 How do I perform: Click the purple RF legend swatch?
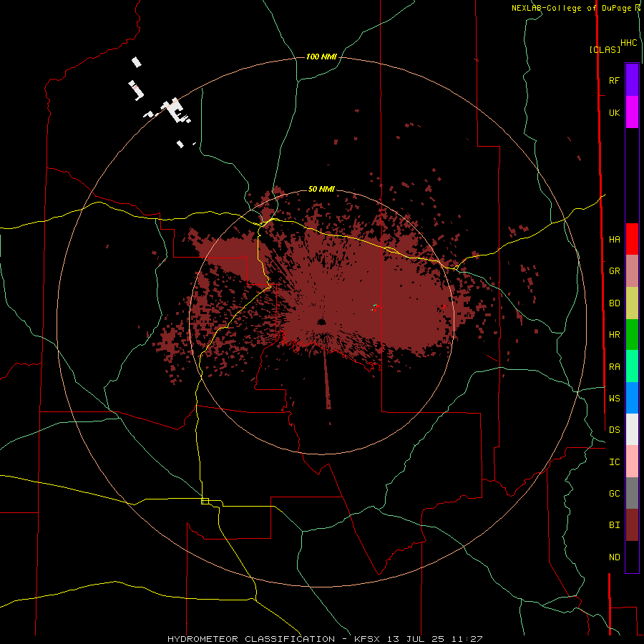tap(632, 80)
